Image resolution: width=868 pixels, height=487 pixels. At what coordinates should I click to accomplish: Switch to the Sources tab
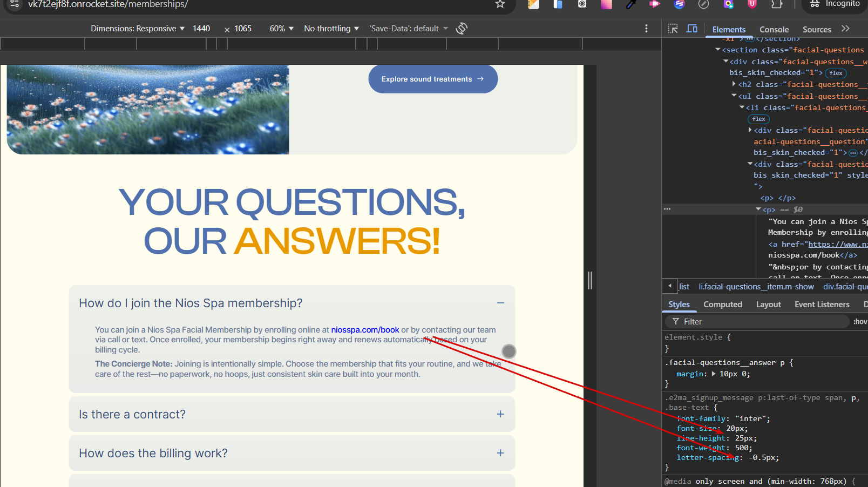pyautogui.click(x=817, y=30)
